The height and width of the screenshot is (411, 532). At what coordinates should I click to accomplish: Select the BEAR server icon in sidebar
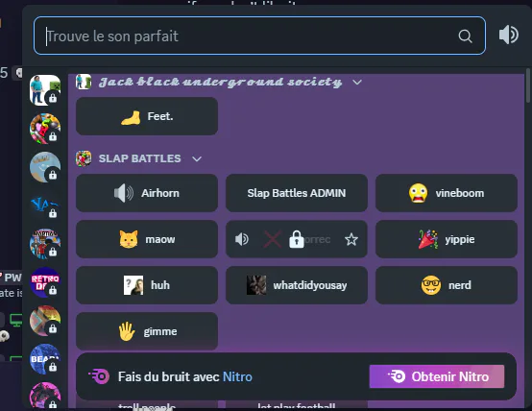(45, 359)
